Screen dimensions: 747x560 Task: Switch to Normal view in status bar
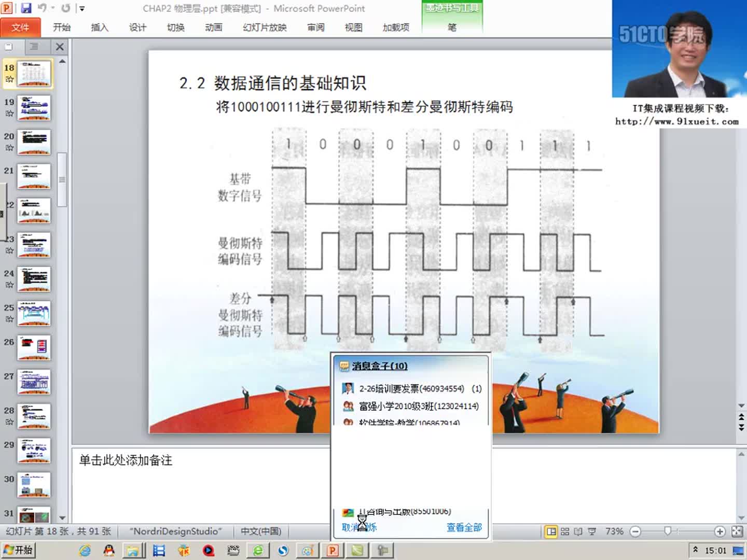coord(551,531)
